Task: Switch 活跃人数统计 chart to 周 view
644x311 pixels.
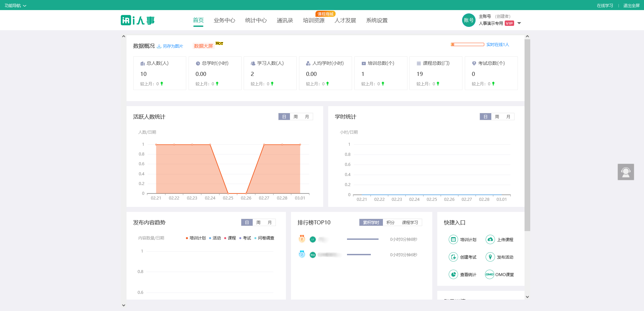Action: point(295,117)
